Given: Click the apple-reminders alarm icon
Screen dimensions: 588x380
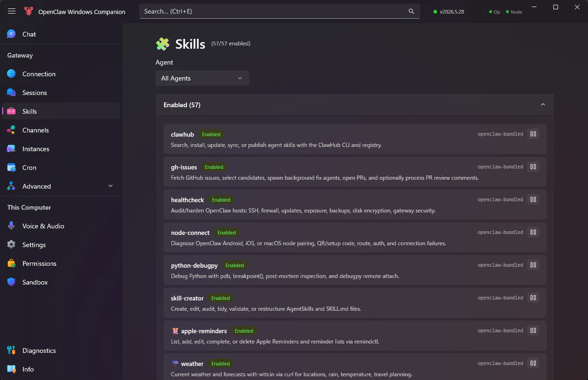Looking at the screenshot, I should (175, 331).
